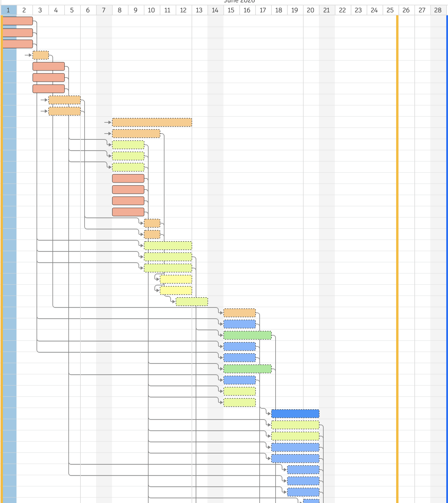The height and width of the screenshot is (503, 448).
Task: Select day 28 column header
Action: click(438, 10)
